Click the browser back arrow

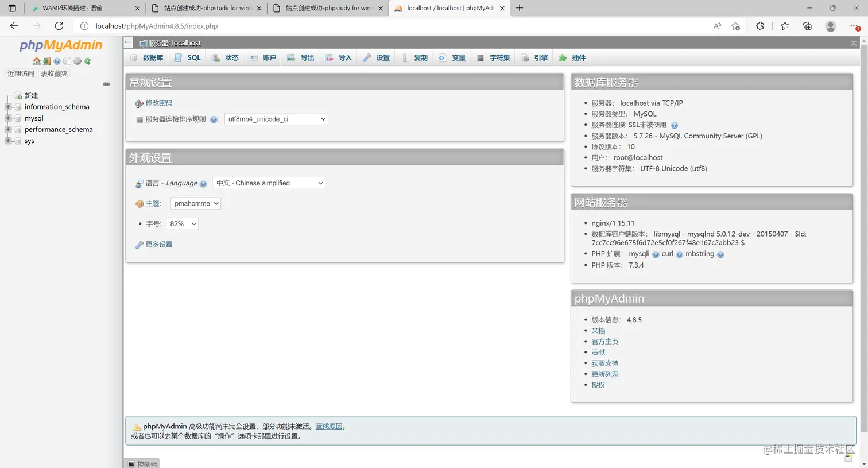tap(14, 26)
